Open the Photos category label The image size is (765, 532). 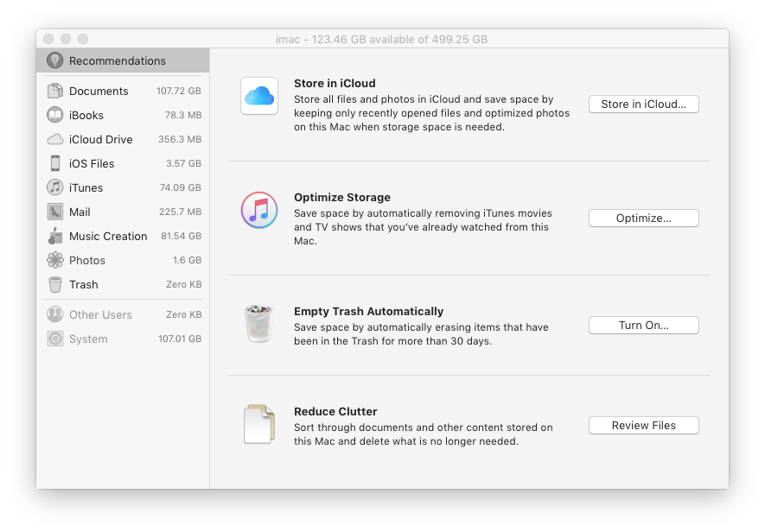[87, 261]
